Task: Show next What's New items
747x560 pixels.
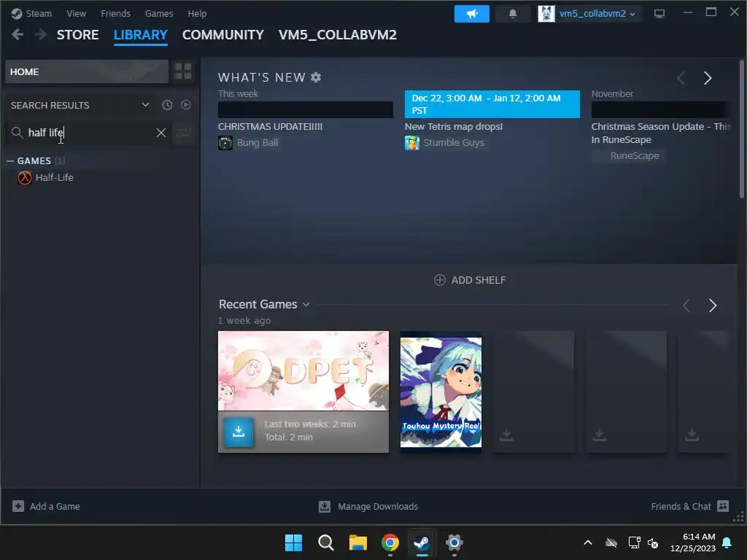Action: (708, 77)
